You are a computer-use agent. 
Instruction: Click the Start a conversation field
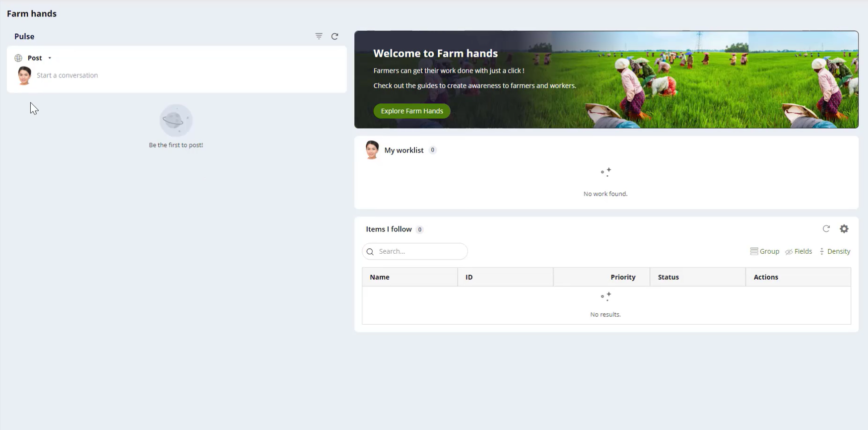(x=189, y=75)
